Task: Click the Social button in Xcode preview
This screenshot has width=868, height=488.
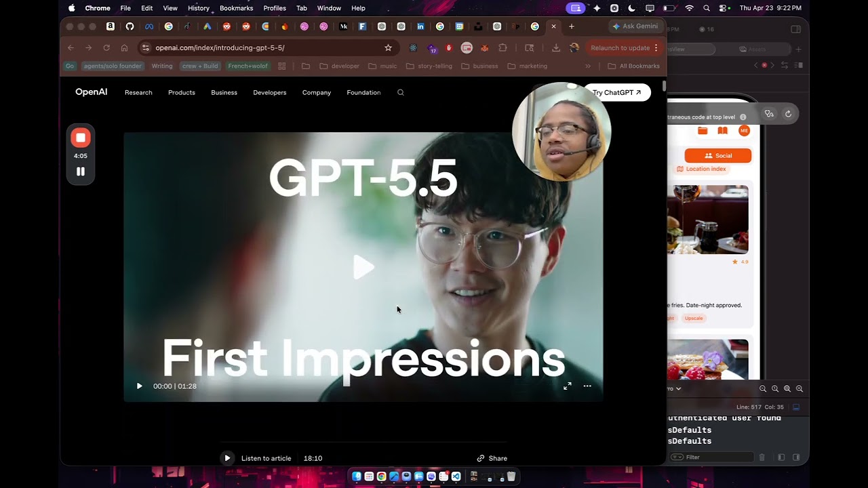Action: click(718, 155)
